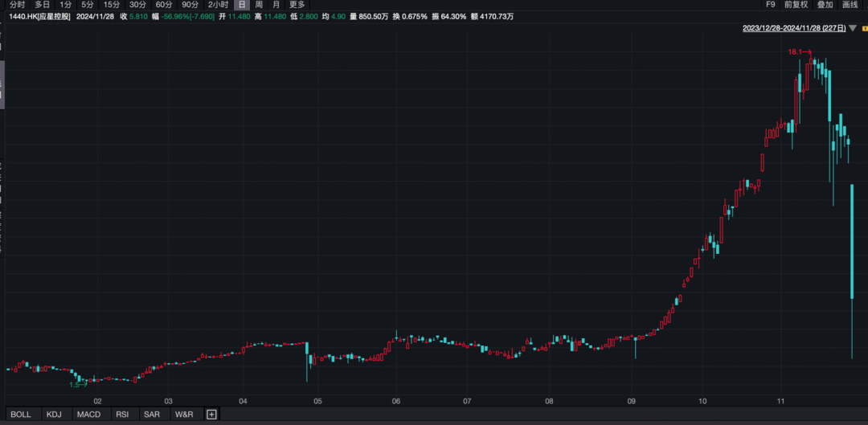The image size is (868, 425).
Task: Click the 2023/12/28-2024/11/28 date range link
Action: click(x=793, y=28)
